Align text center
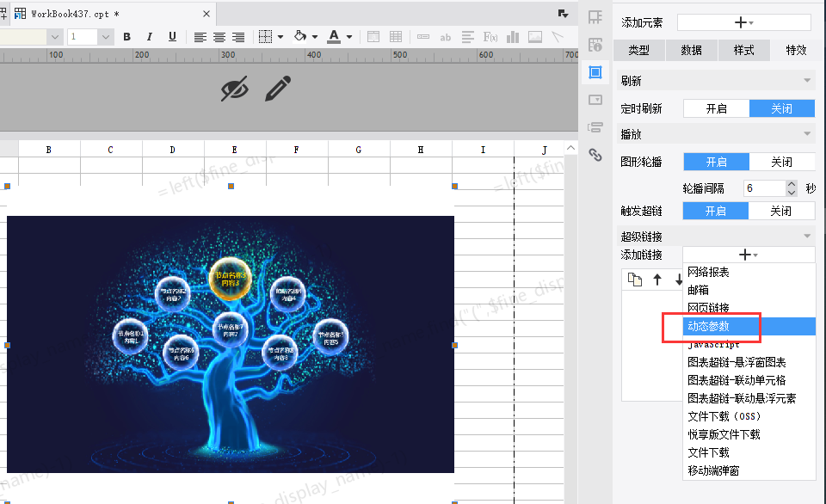This screenshot has height=504, width=826. click(x=219, y=37)
